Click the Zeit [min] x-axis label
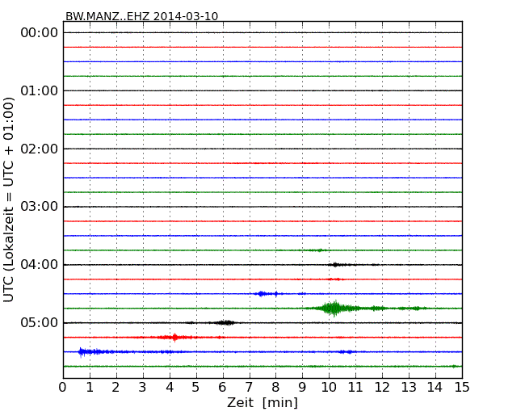The image size is (525, 420). 262,403
